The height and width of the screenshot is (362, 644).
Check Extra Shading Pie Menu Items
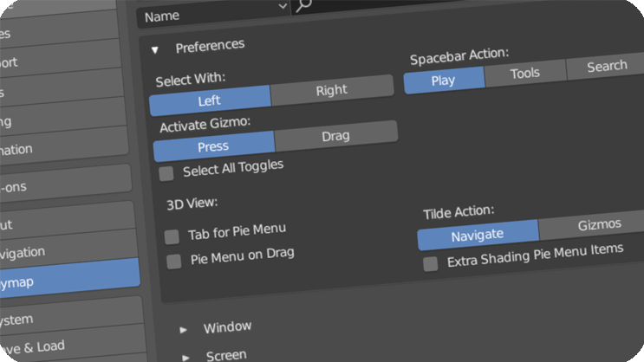pos(431,263)
